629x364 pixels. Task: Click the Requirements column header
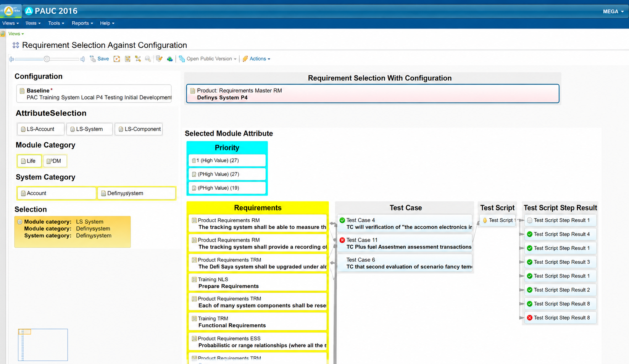(x=258, y=208)
